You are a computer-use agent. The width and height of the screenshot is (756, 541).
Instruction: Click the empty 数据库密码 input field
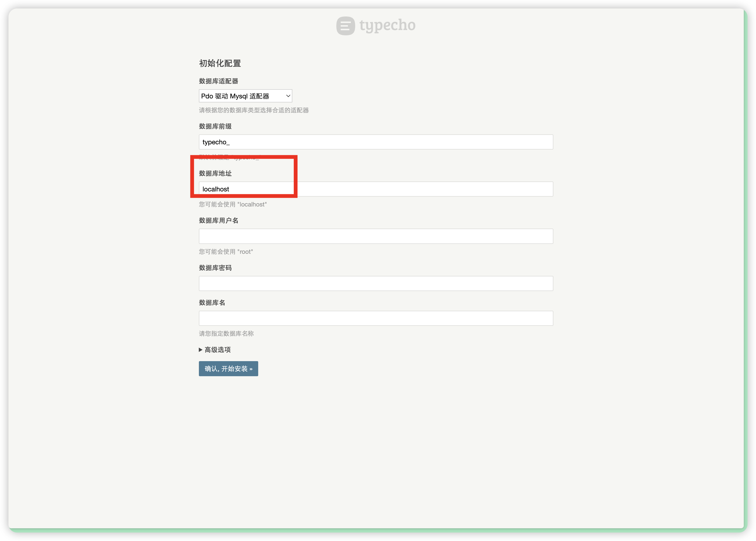[x=376, y=283]
